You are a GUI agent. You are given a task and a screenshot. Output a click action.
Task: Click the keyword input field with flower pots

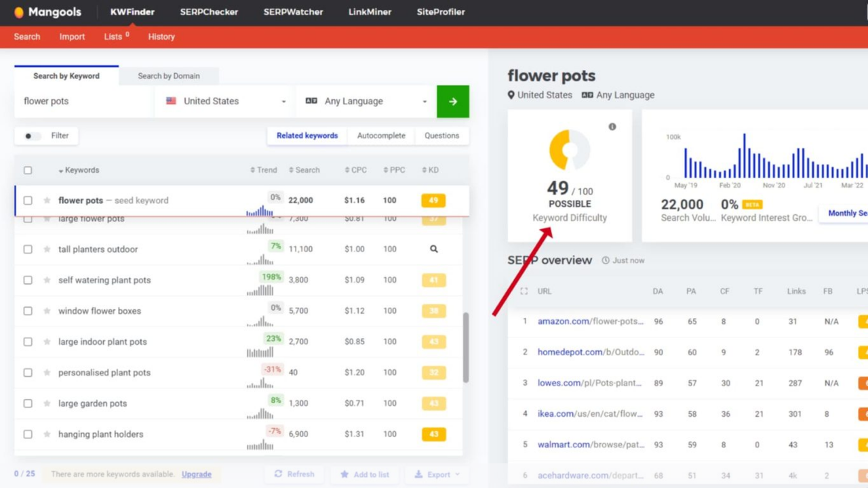(x=84, y=102)
